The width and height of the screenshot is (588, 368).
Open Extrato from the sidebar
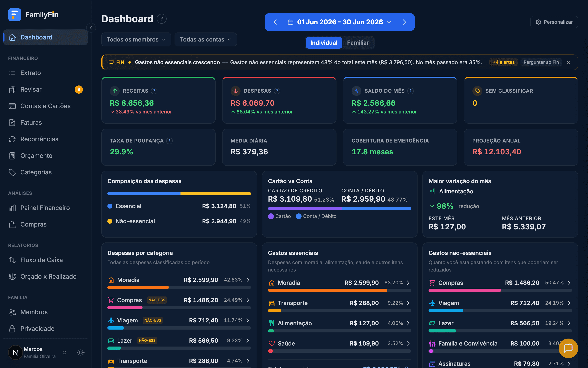point(46,73)
